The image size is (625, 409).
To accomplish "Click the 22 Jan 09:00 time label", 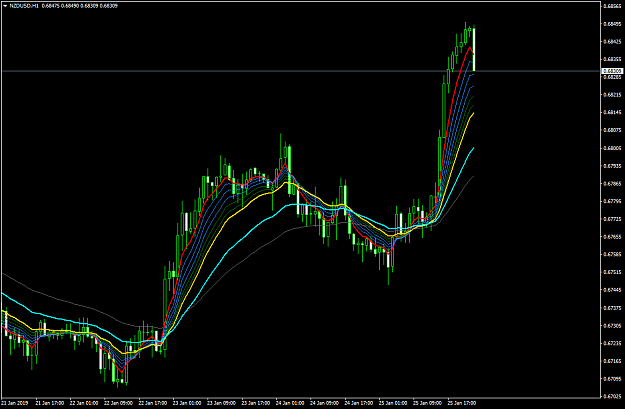I will (x=118, y=403).
